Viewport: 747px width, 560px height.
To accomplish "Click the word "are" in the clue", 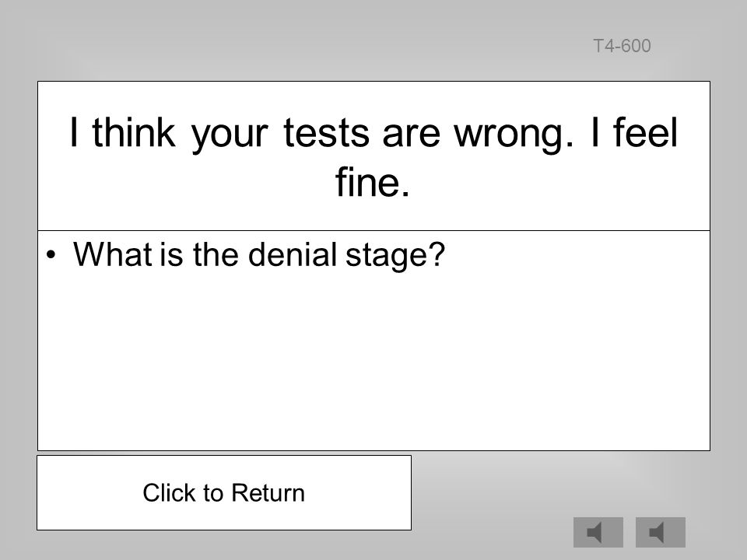I will (x=411, y=135).
